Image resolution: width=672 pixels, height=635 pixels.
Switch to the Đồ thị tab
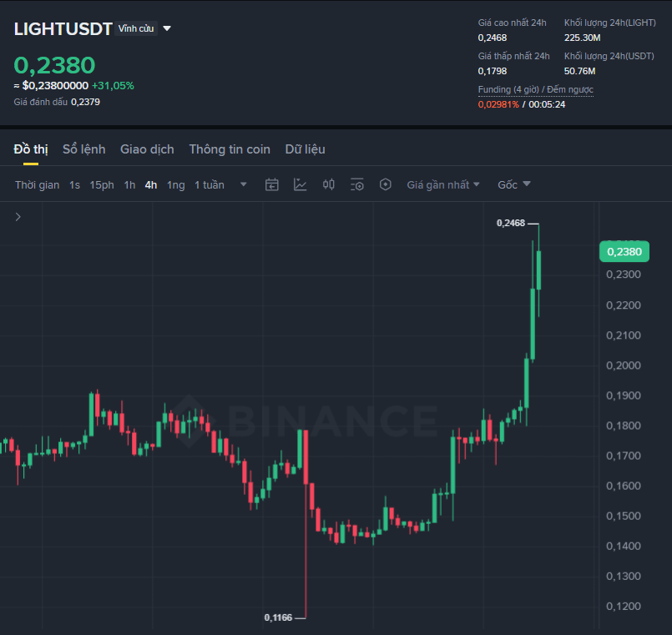point(31,149)
